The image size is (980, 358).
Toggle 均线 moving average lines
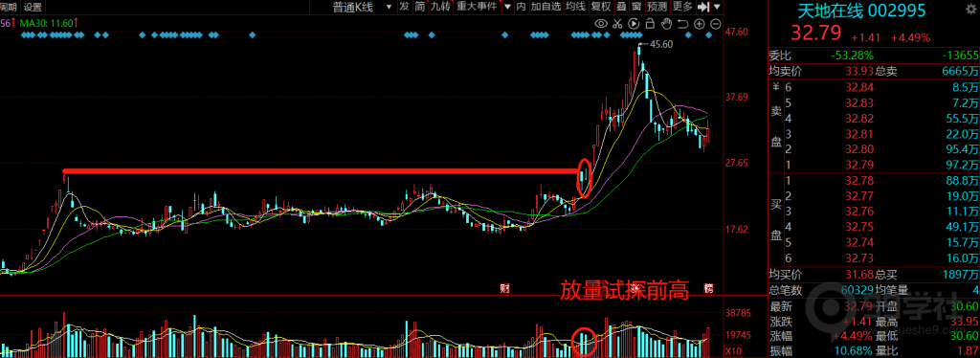pyautogui.click(x=575, y=7)
